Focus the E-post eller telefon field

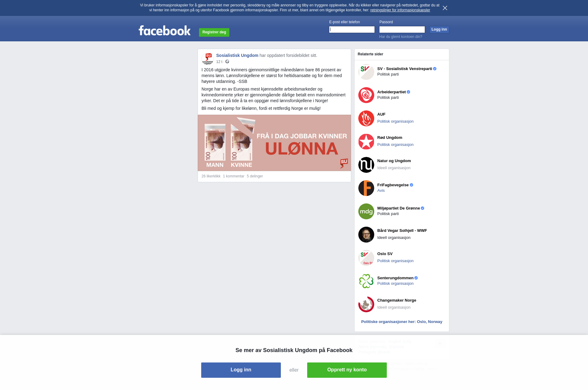tap(352, 29)
